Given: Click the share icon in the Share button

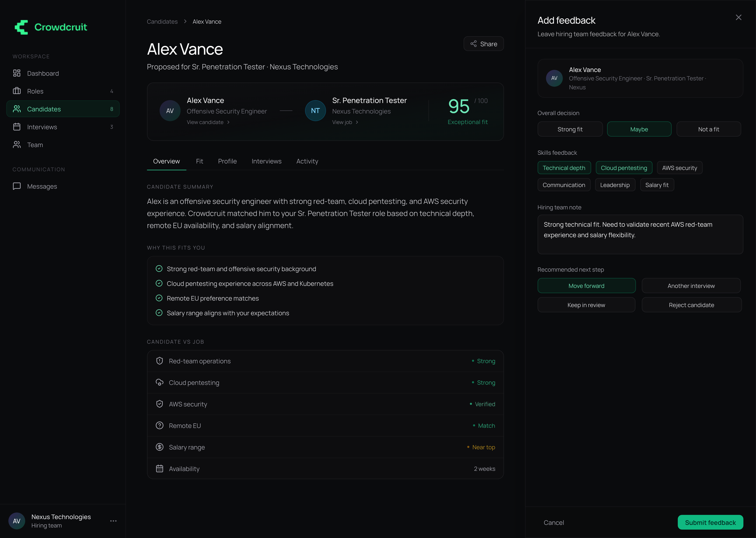Looking at the screenshot, I should [x=474, y=44].
